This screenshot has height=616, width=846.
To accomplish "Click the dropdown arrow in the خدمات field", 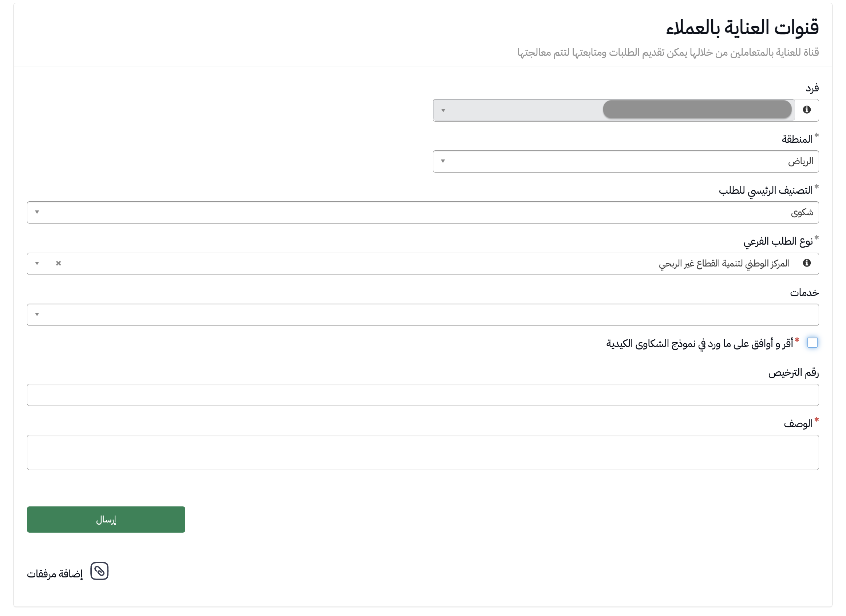I will pos(36,315).
